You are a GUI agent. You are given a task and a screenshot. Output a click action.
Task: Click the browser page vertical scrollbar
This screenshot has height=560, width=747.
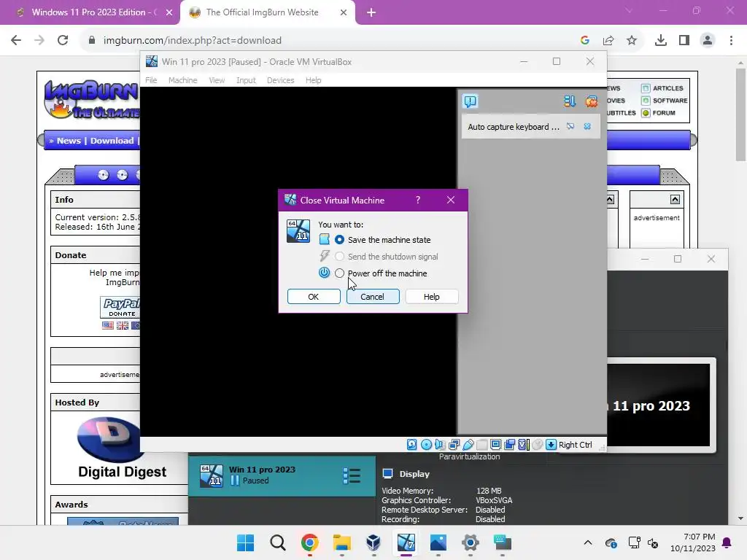[x=740, y=114]
